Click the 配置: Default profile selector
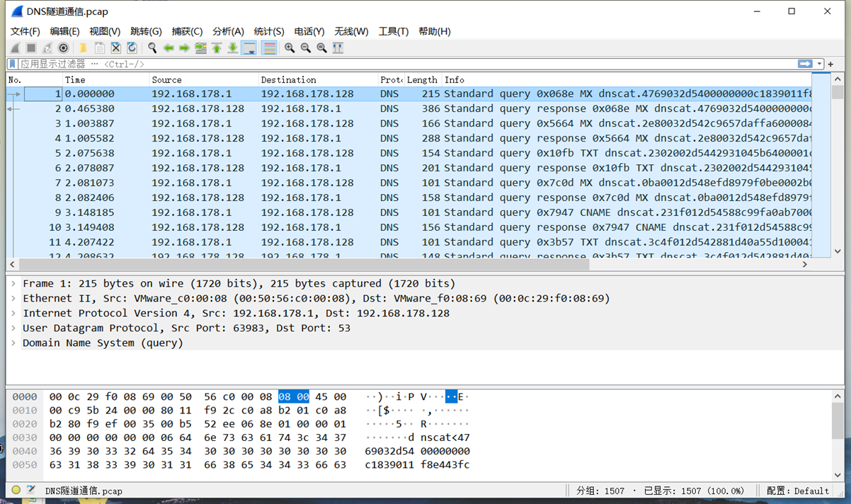 click(797, 491)
